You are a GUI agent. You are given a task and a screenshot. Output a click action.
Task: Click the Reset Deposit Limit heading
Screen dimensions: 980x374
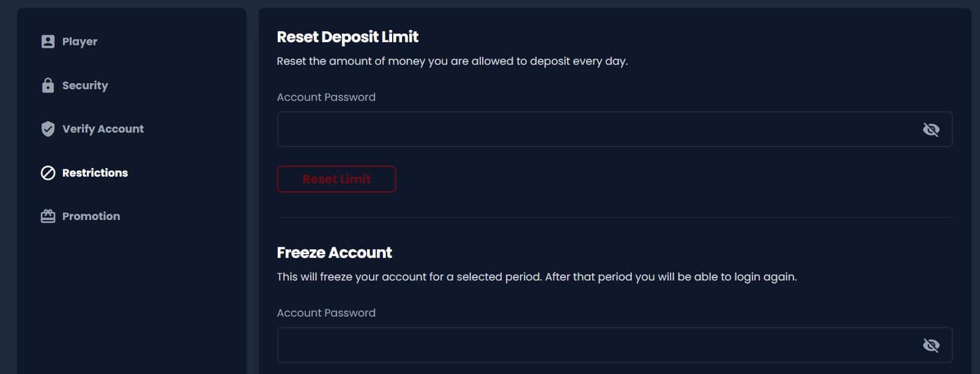[x=347, y=37]
